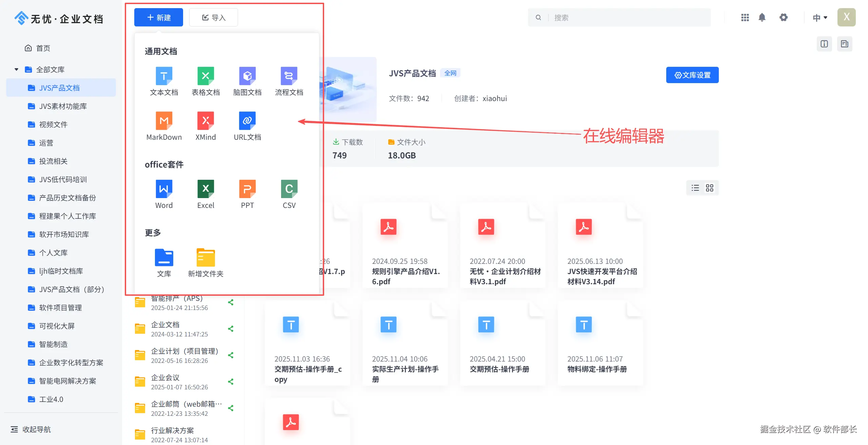Toggle the info panel icon
Screen dimensions: 868x445
coord(824,44)
